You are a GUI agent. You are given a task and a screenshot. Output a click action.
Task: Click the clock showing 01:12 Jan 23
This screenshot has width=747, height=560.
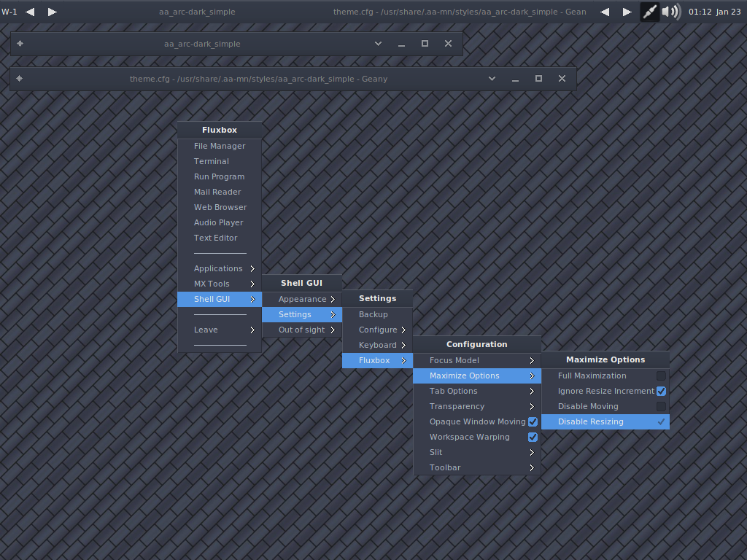[x=715, y=12]
